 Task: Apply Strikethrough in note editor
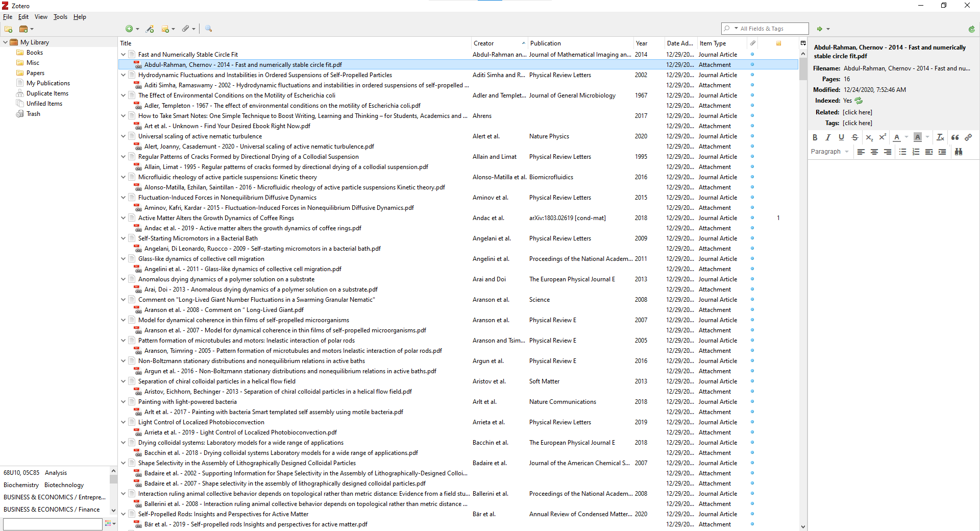(x=855, y=137)
